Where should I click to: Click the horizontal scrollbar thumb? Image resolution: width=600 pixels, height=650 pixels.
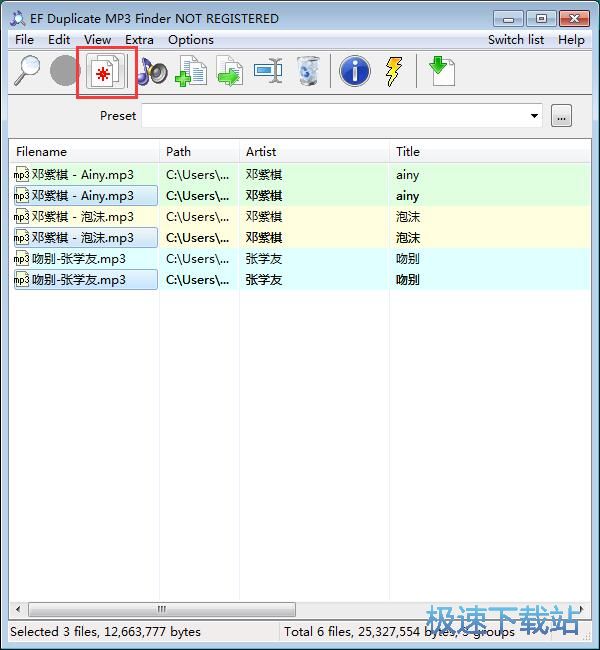pos(162,609)
